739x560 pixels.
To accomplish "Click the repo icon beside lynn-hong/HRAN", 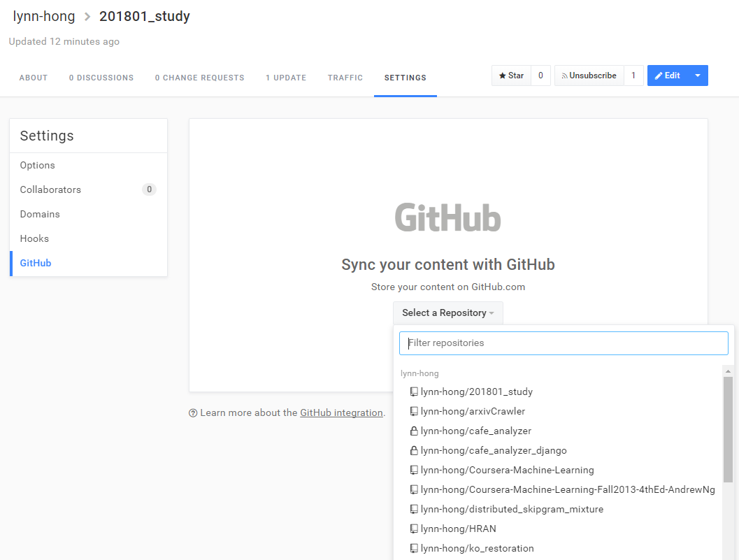I will coord(414,529).
